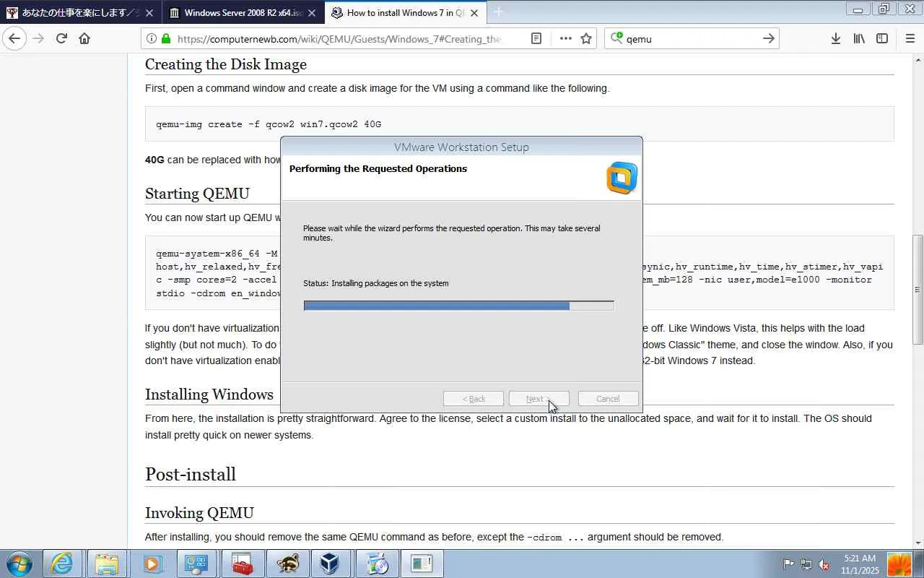Click the orange flower icon at taskbar end

click(899, 564)
